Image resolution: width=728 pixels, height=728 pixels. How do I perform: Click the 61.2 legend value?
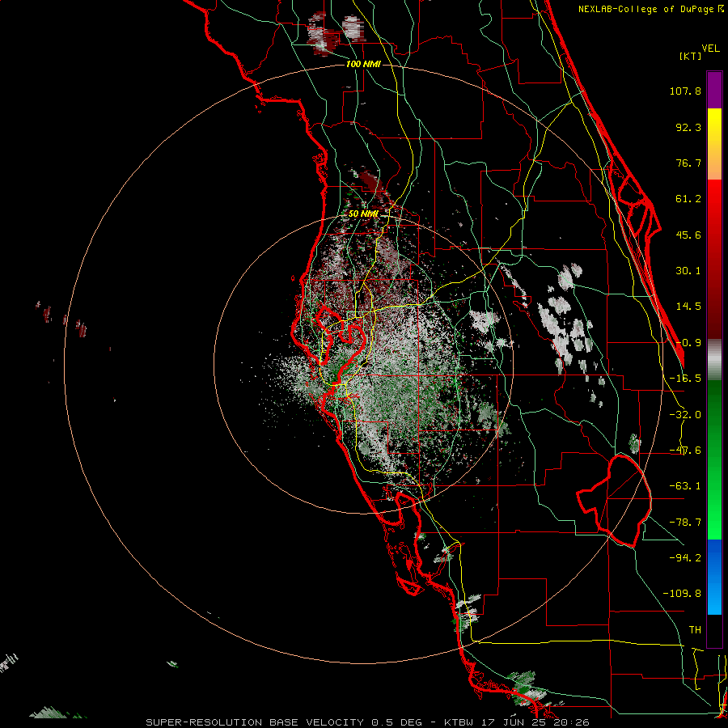[x=688, y=199]
